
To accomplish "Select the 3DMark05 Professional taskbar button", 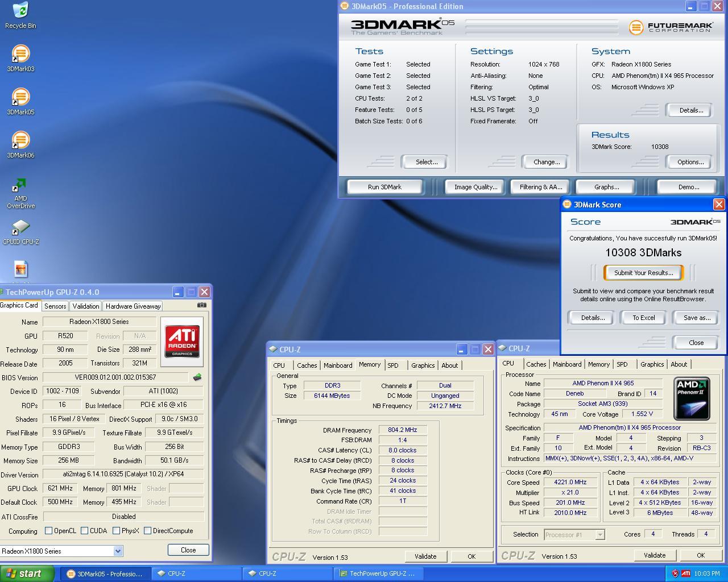I will [x=106, y=573].
